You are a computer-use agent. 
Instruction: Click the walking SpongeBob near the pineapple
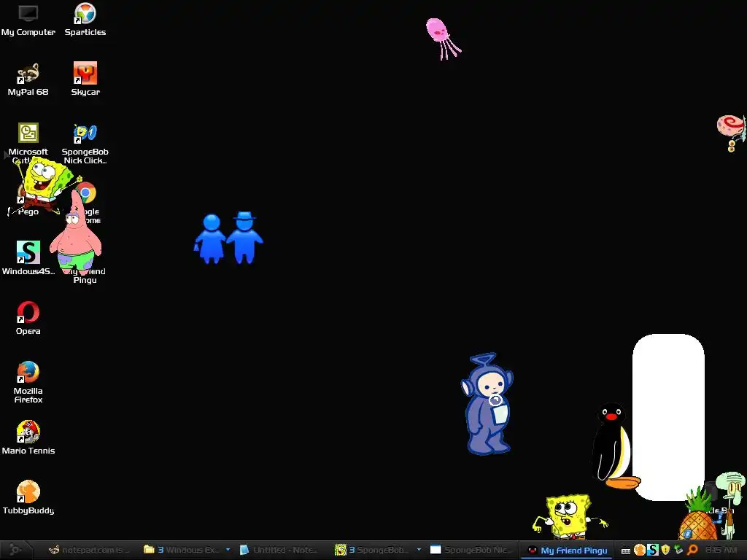[x=568, y=516]
